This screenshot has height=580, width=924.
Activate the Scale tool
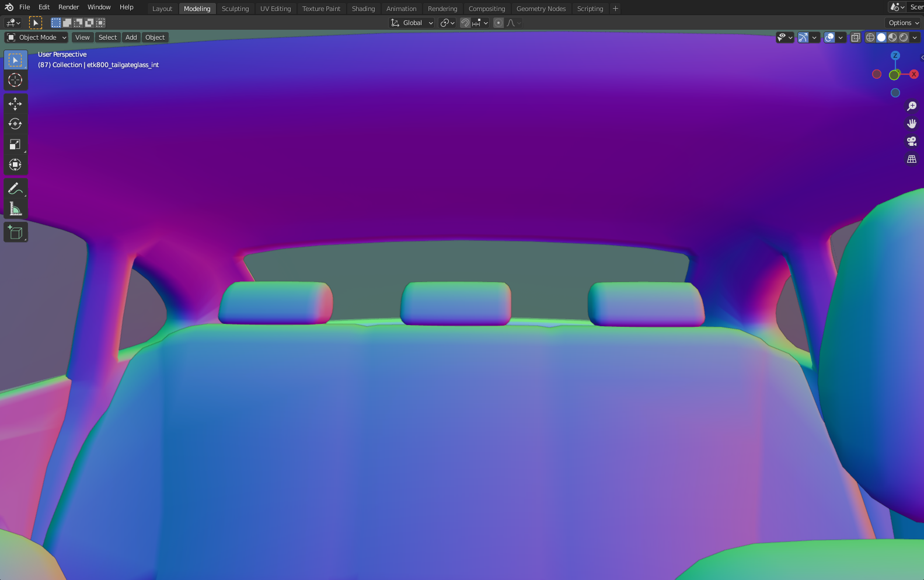point(16,144)
